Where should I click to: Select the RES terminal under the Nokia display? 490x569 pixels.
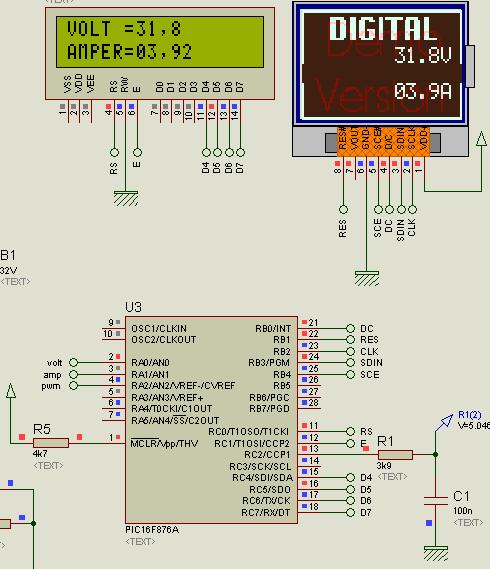tap(343, 209)
